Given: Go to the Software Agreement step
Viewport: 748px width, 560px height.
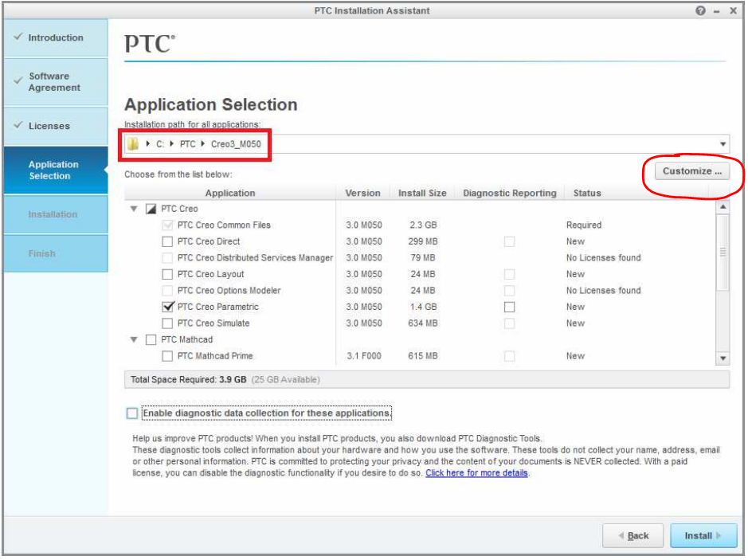Looking at the screenshot, I should (56, 82).
